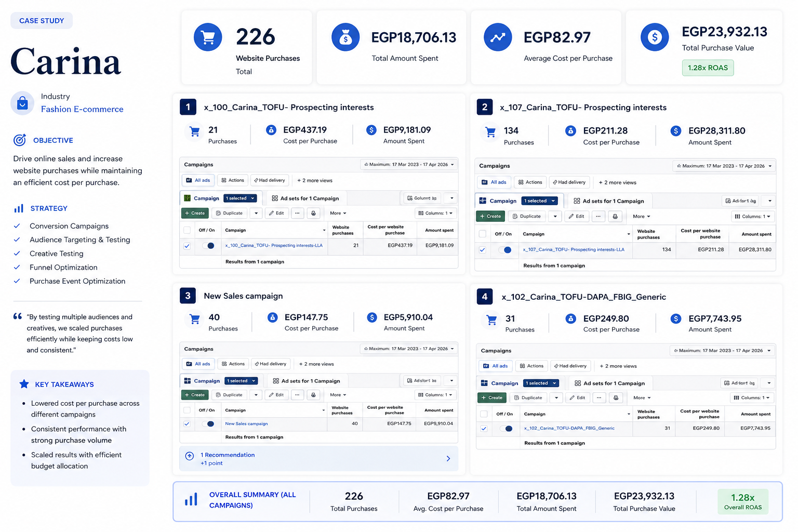The width and height of the screenshot is (798, 532).
Task: Click the cart icon beside 40 Purchases
Action: pyautogui.click(x=195, y=319)
